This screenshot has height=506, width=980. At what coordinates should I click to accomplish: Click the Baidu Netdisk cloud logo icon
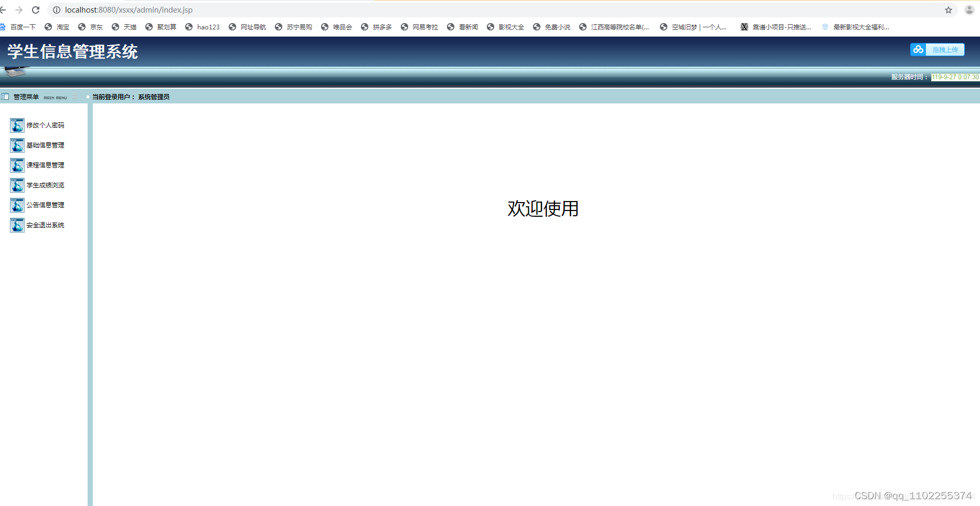click(918, 49)
